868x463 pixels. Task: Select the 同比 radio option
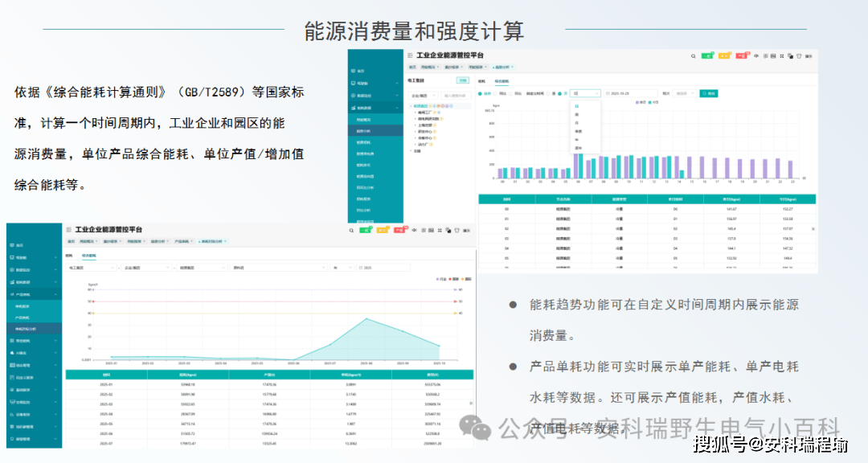(x=501, y=93)
